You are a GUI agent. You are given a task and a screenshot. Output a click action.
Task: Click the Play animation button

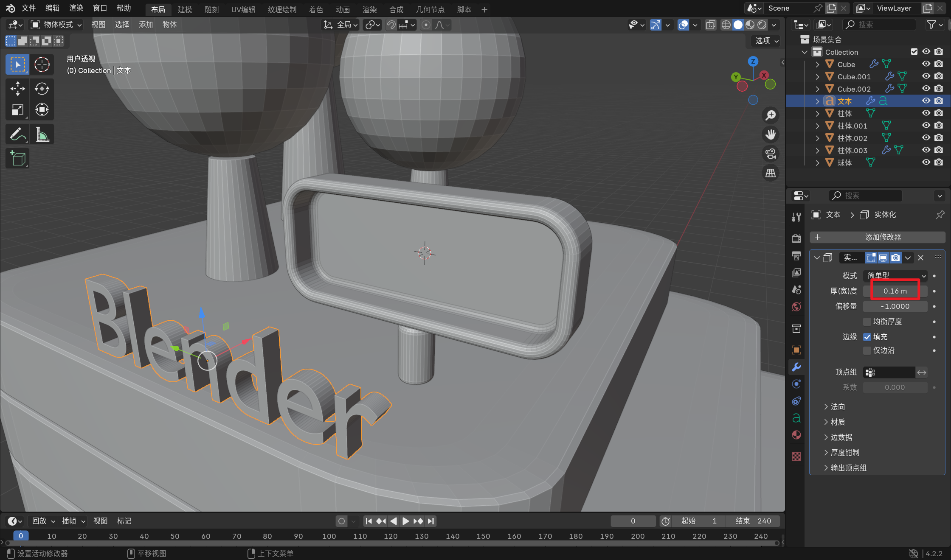pyautogui.click(x=405, y=521)
